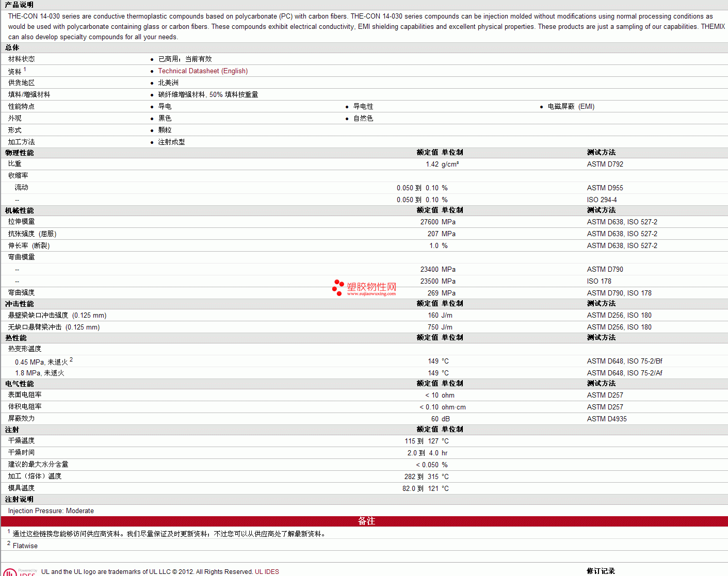The height and width of the screenshot is (576, 728).
Task: Select the 电气性能 section heading
Action: click(x=19, y=384)
